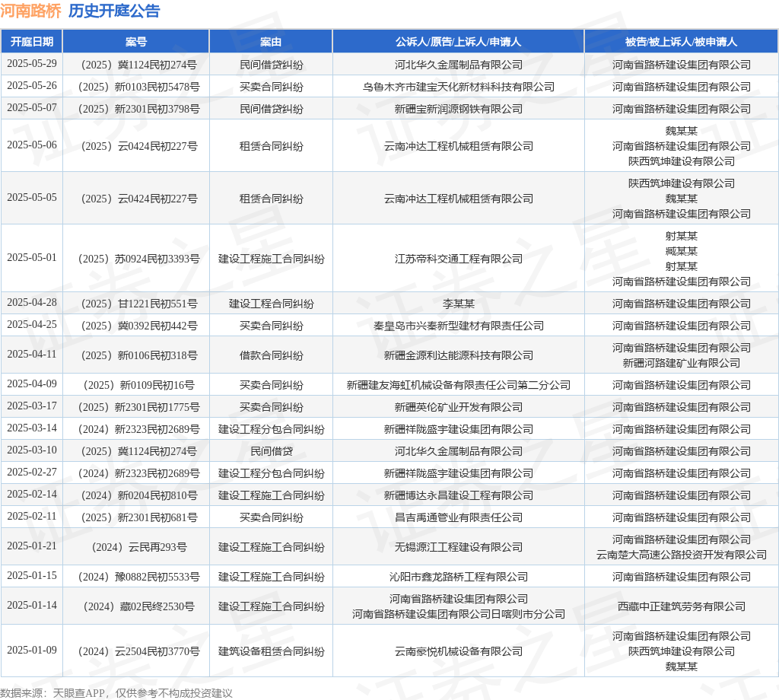Viewport: 779px width, 700px height.
Task: Click defendant 西藏中正建筑劳务有限公司
Action: click(681, 606)
